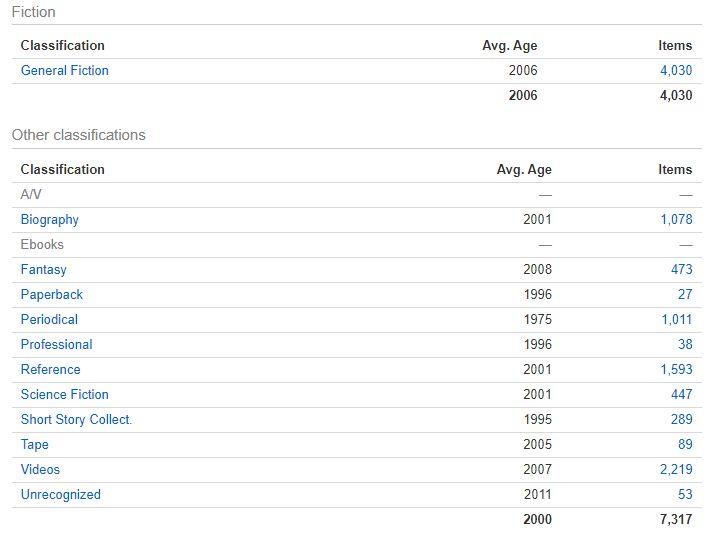Open the Short Story Collect. classification

click(76, 420)
